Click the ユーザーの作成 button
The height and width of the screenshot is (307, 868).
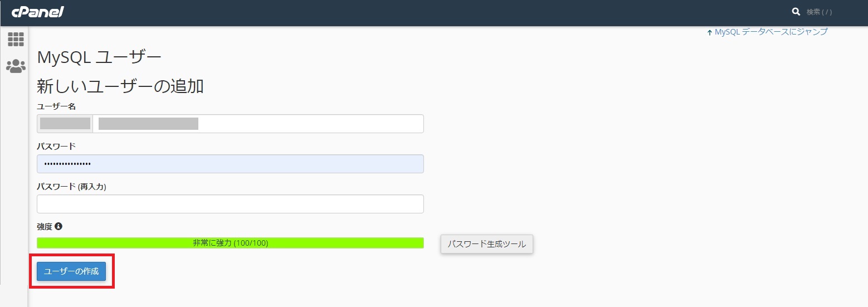coord(71,271)
